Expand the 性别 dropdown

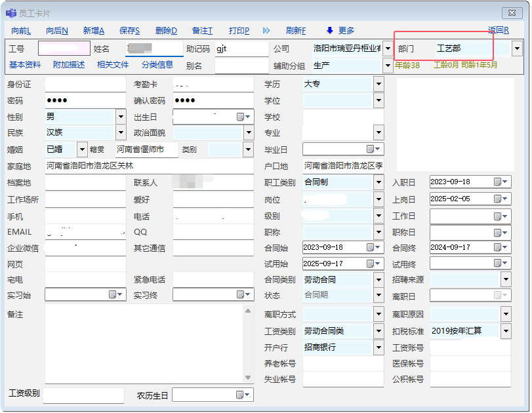pyautogui.click(x=120, y=117)
